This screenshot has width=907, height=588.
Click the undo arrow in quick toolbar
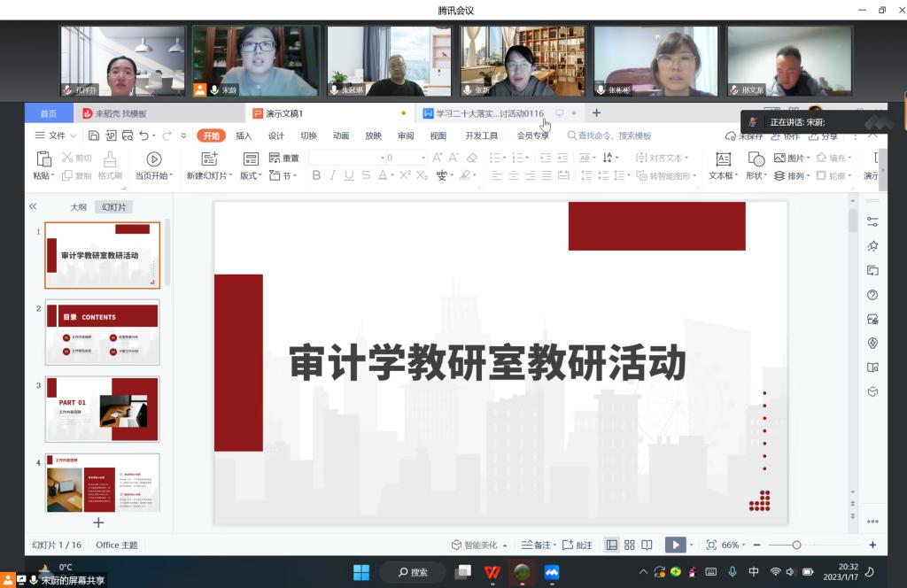click(x=144, y=135)
